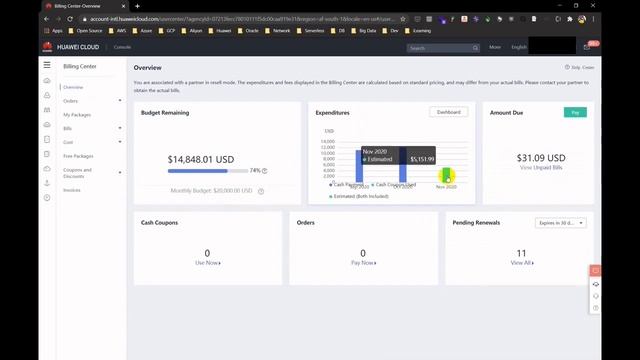Open the Serverless bookmark folder
Image resolution: width=640 pixels, height=360 pixels.
pyautogui.click(x=310, y=31)
